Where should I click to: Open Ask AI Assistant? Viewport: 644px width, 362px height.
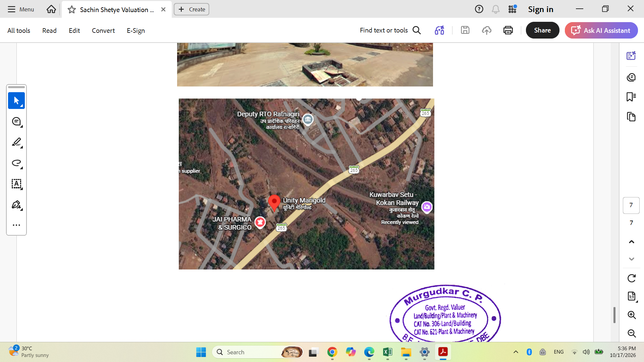[x=601, y=30]
